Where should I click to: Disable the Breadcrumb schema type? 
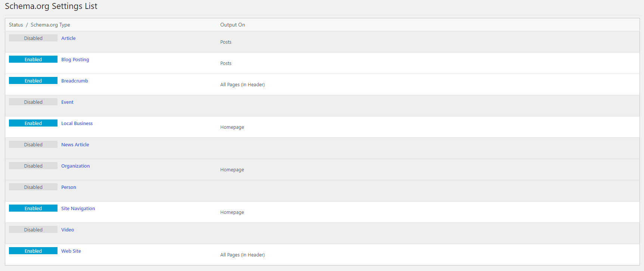tap(33, 80)
